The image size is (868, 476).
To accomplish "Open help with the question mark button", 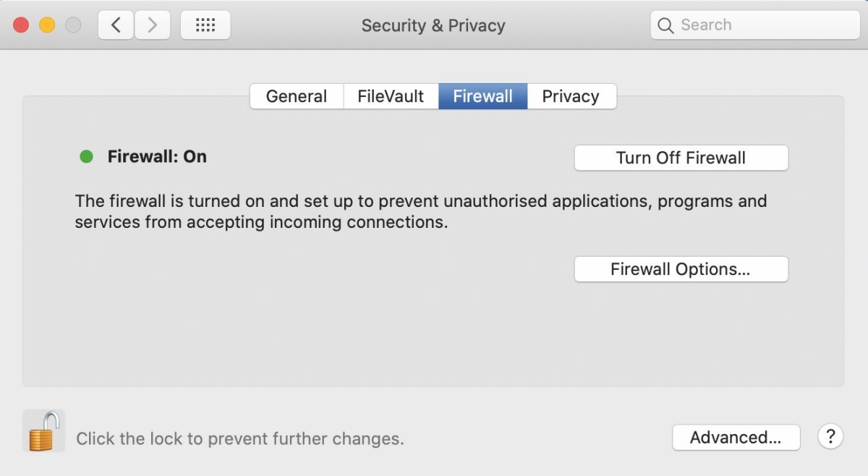I will (830, 437).
